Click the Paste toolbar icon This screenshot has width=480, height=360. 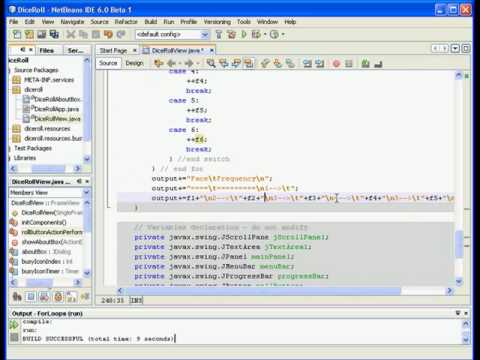(96, 34)
